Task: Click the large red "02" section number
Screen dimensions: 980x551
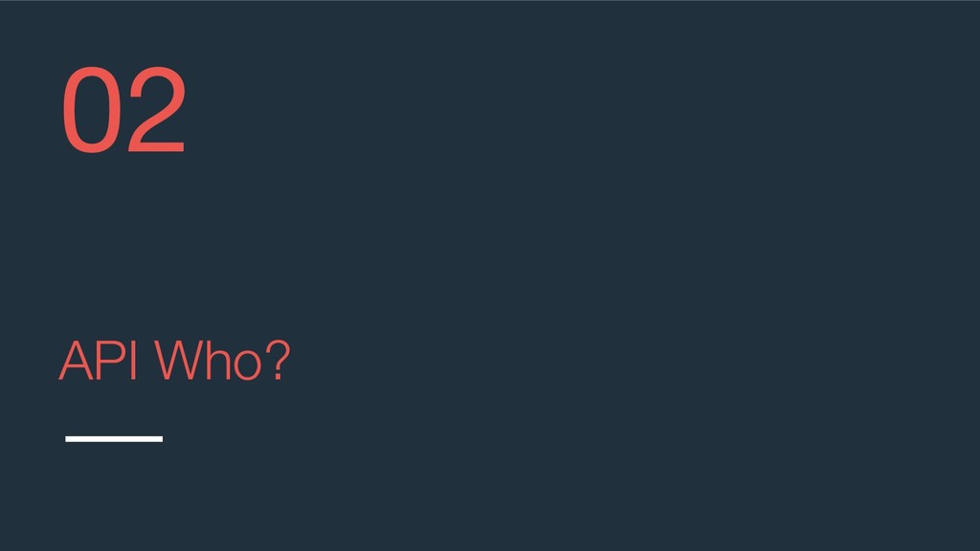Action: [123, 109]
